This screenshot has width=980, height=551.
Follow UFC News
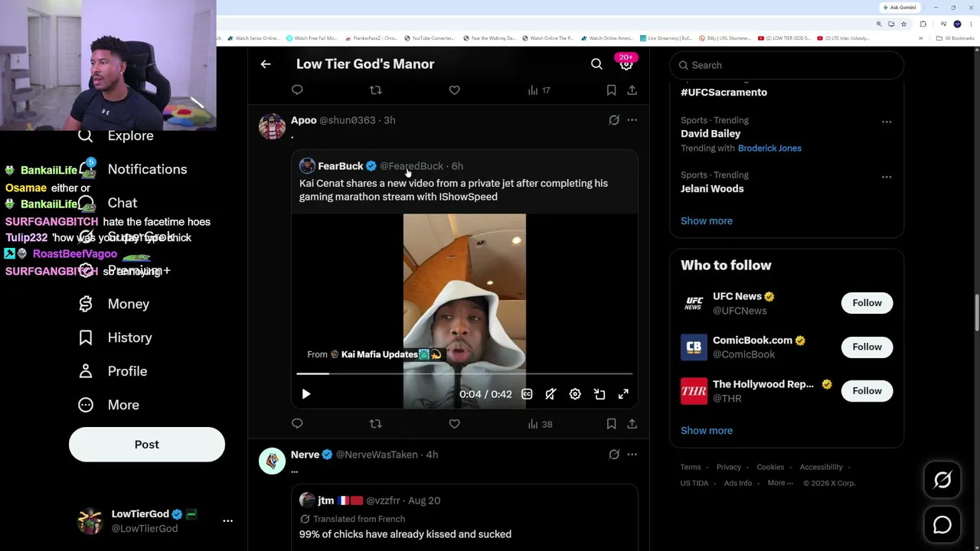coord(867,303)
